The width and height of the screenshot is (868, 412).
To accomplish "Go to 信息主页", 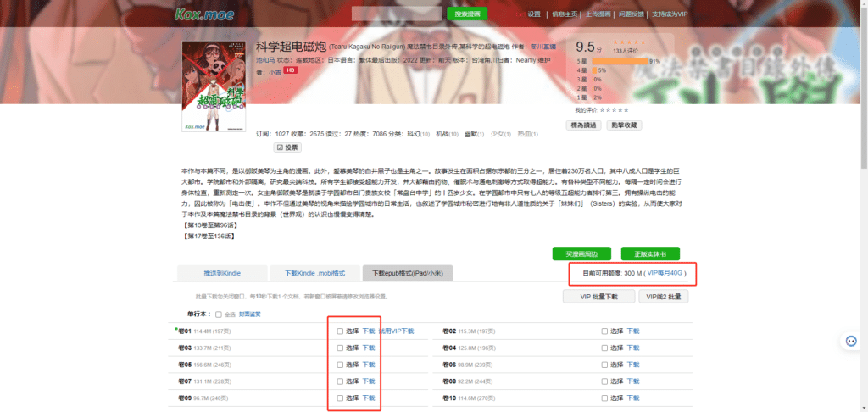I will pos(564,14).
